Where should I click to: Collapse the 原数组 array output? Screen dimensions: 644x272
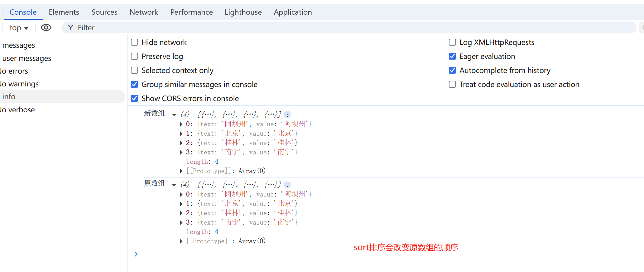pyautogui.click(x=174, y=185)
